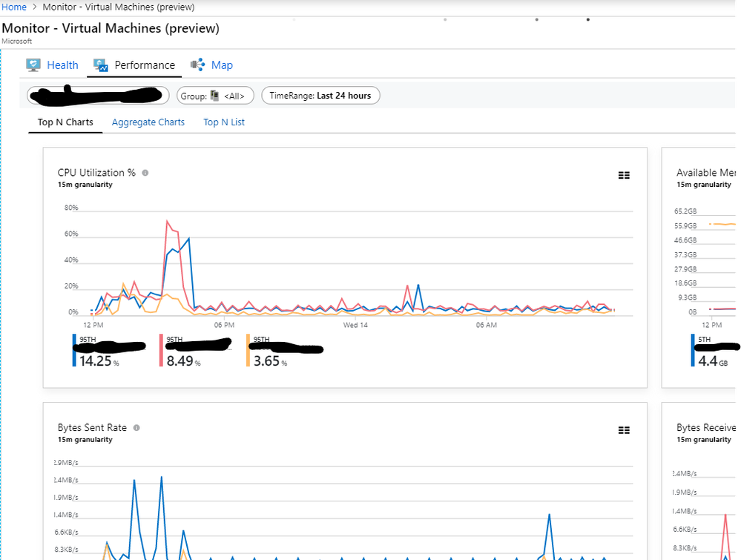Switch to the Top N List tab
This screenshot has height=560, width=741.
tap(224, 122)
